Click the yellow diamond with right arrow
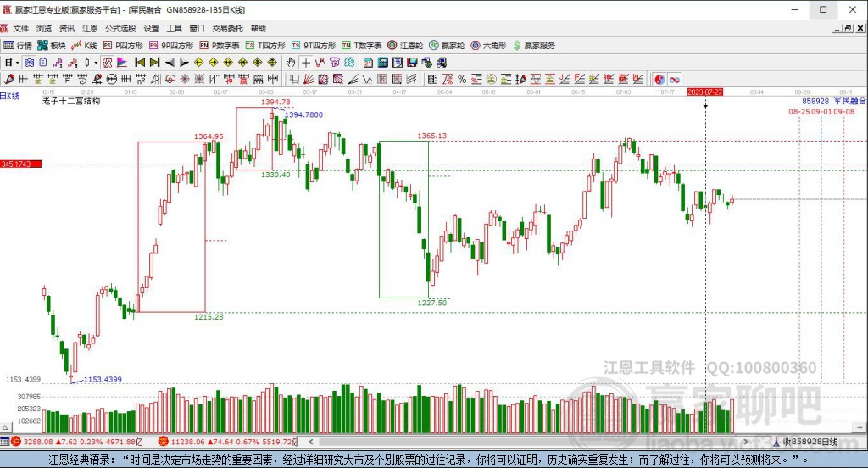The width and height of the screenshot is (868, 468). click(x=214, y=63)
